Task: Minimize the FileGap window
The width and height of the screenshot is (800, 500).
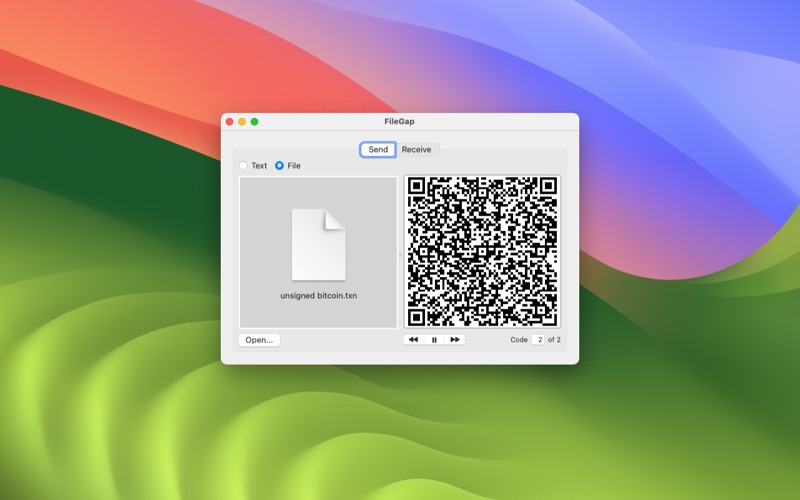Action: (x=242, y=121)
